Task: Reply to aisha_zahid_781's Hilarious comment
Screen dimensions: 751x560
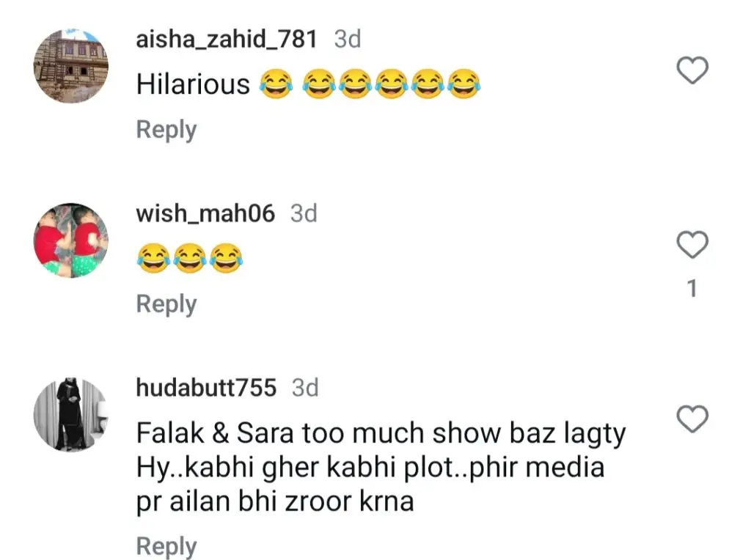Action: (x=166, y=130)
